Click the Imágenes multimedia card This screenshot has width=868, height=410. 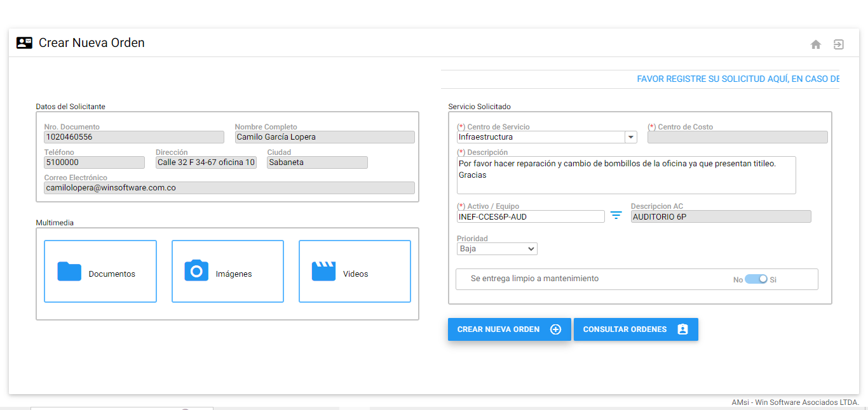[227, 272]
